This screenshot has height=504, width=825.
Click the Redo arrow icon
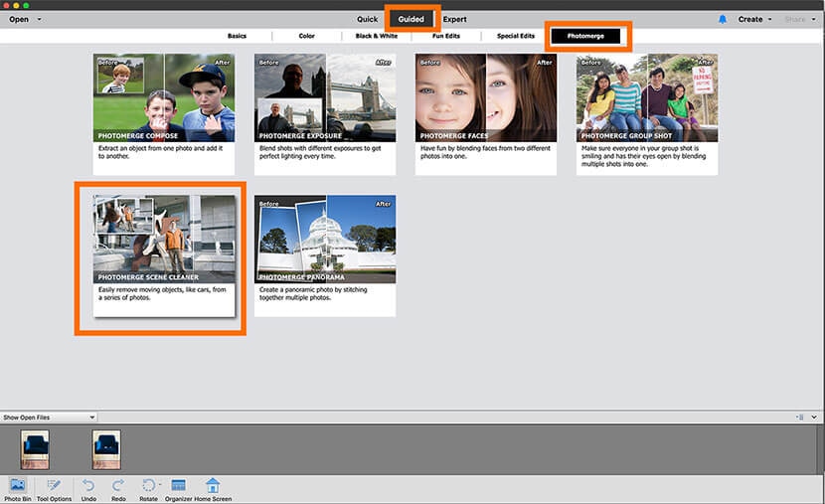click(118, 486)
